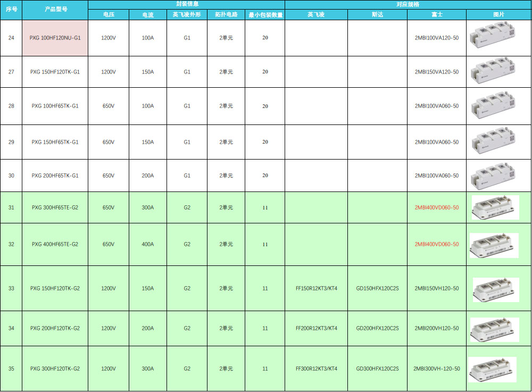This screenshot has height=392, width=532.
Task: Select the PXG 100HF120NU-G1 model cell
Action: 55,38
